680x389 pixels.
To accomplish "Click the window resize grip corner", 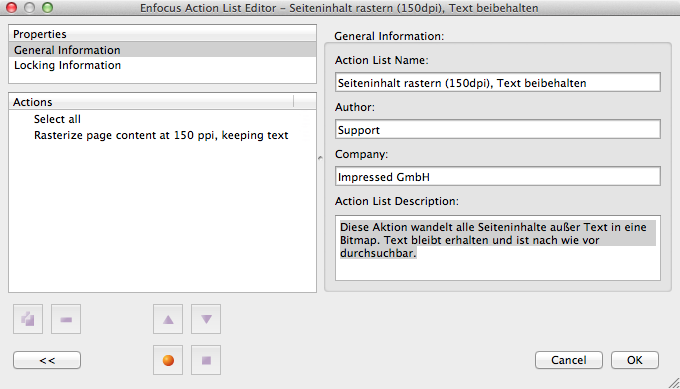I will [674, 383].
